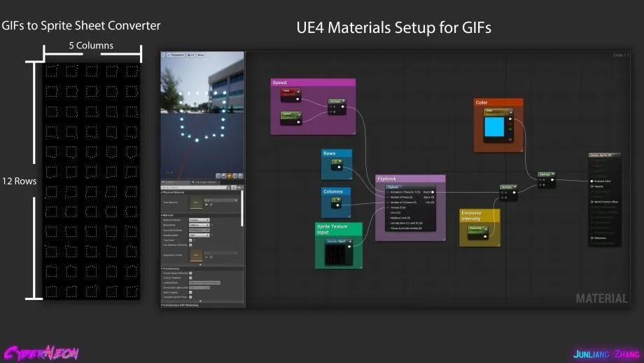
Task: Open the Lighting Mode dropdown
Action: (x=204, y=283)
